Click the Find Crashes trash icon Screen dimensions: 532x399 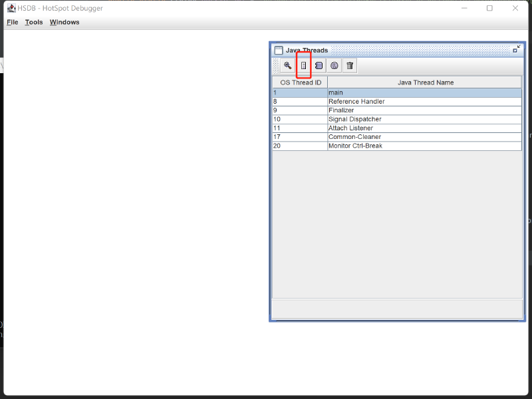pyautogui.click(x=350, y=66)
